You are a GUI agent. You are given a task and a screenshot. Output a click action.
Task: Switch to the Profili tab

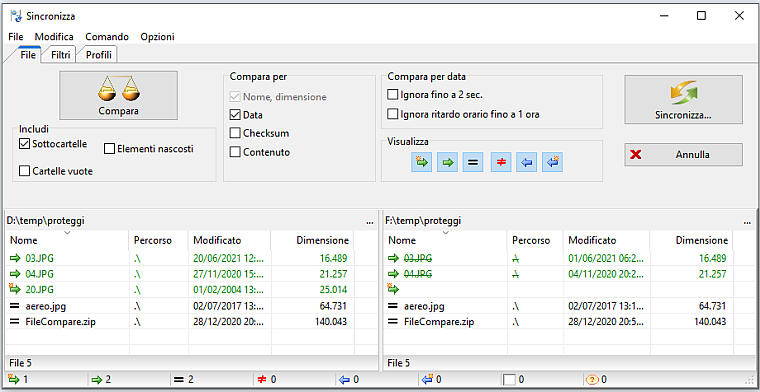click(x=99, y=55)
